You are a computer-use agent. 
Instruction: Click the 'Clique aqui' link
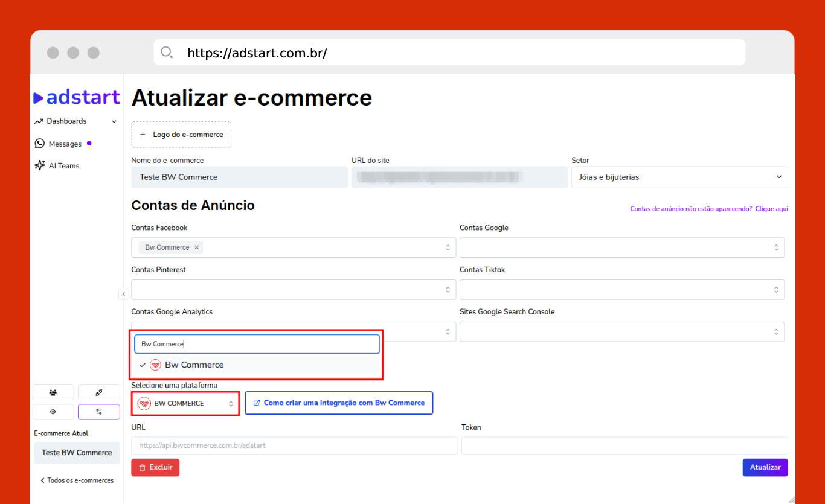click(772, 209)
